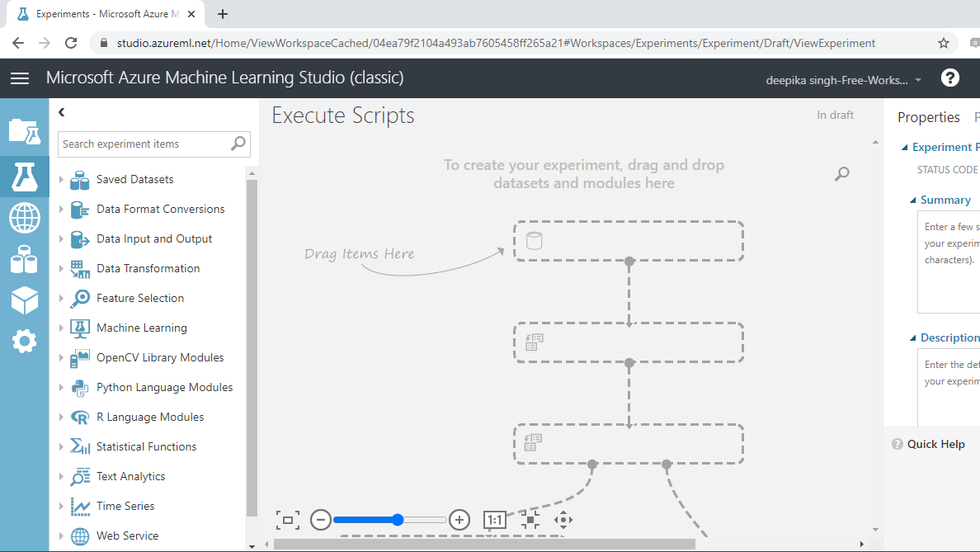Click the module palette vertical scrollbar
Image resolution: width=980 pixels, height=552 pixels.
[x=252, y=347]
